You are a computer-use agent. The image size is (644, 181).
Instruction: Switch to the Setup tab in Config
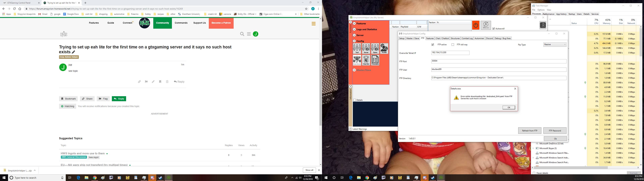click(x=401, y=38)
